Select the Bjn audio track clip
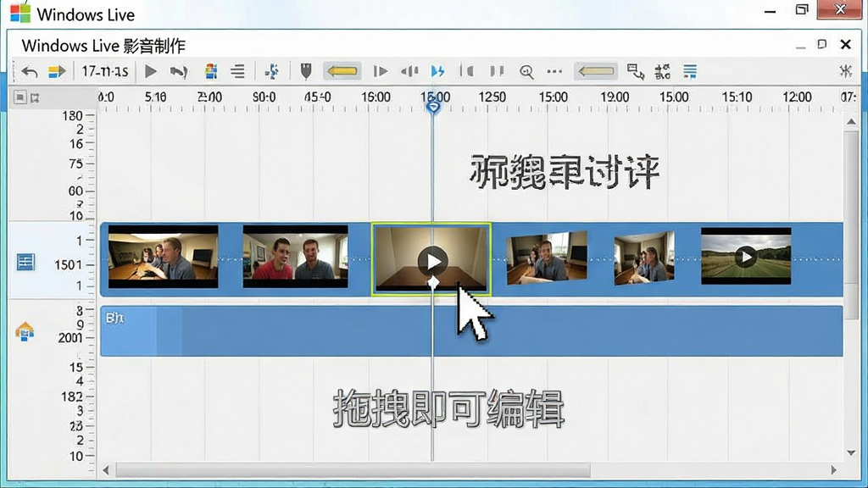 coord(471,331)
